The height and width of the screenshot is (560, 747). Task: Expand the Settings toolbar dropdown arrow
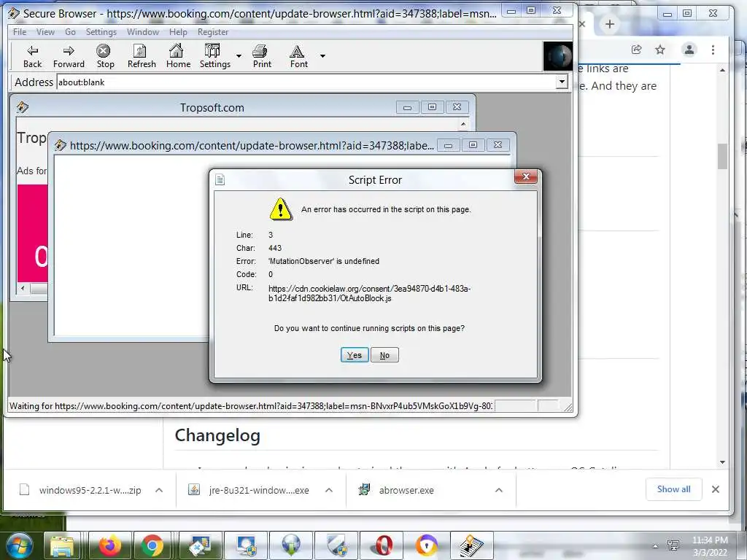click(x=239, y=56)
